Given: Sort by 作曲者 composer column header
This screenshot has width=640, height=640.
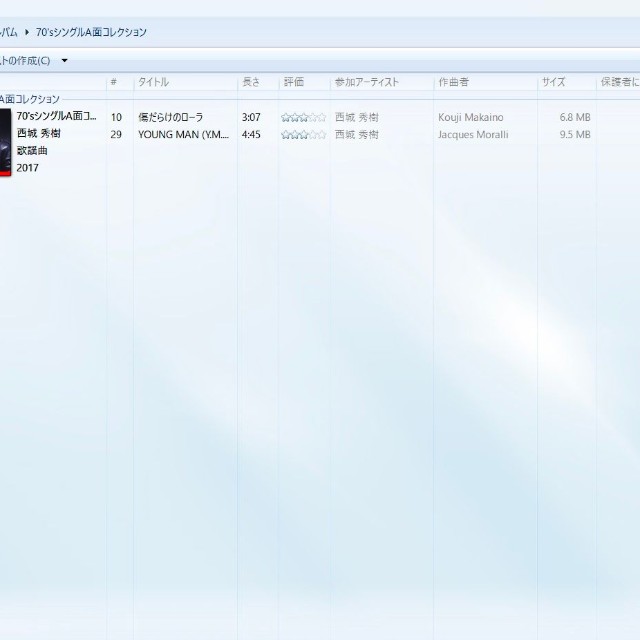Looking at the screenshot, I should (x=453, y=82).
